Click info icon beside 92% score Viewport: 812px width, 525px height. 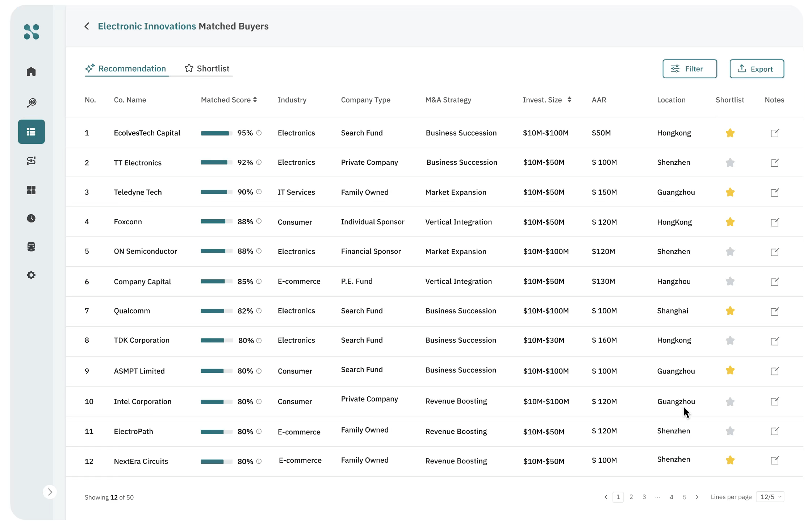pyautogui.click(x=259, y=162)
